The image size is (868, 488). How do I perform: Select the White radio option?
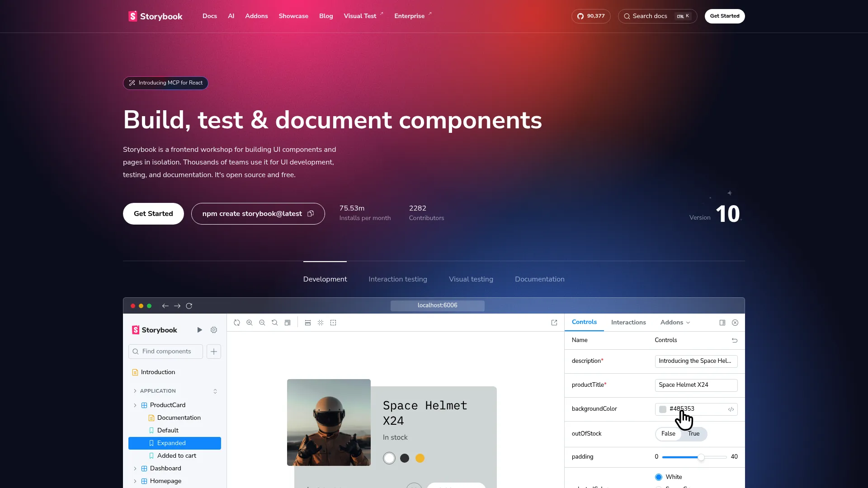coord(659,477)
